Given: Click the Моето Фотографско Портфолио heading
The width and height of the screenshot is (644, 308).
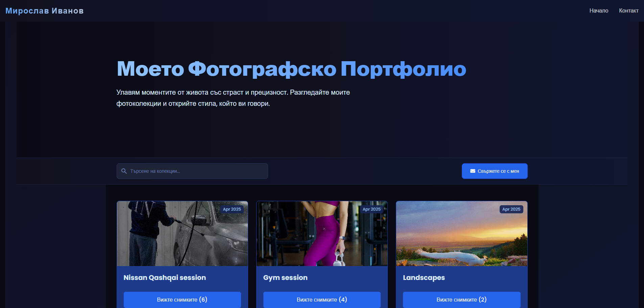Looking at the screenshot, I should tap(291, 69).
